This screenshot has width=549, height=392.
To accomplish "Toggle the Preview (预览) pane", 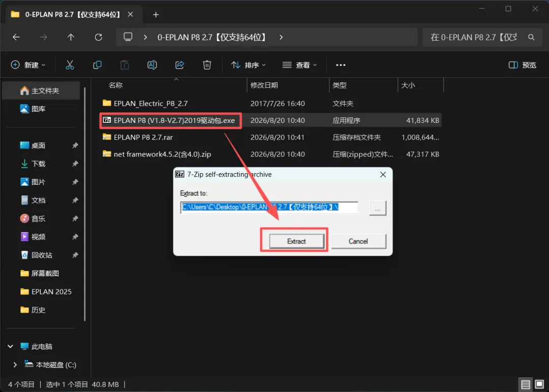I will [x=523, y=65].
